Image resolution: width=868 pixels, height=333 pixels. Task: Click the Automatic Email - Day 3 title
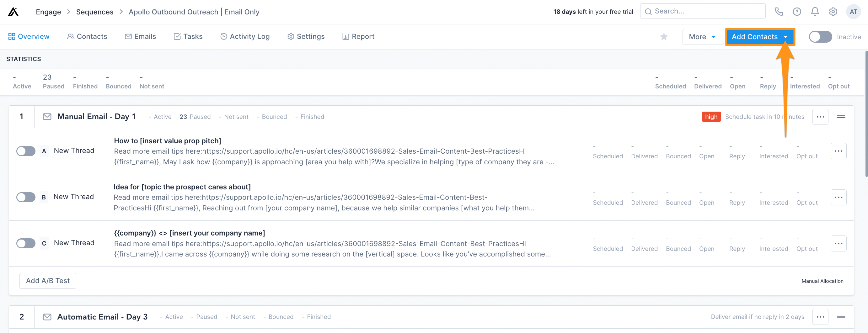coord(102,317)
